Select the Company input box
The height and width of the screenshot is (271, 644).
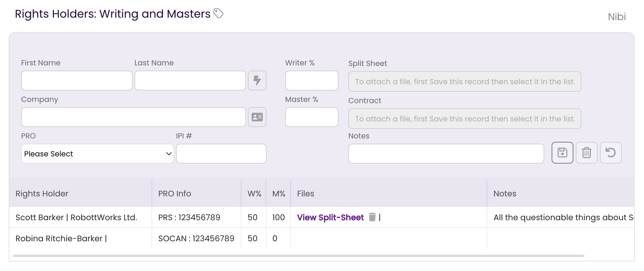pos(134,117)
